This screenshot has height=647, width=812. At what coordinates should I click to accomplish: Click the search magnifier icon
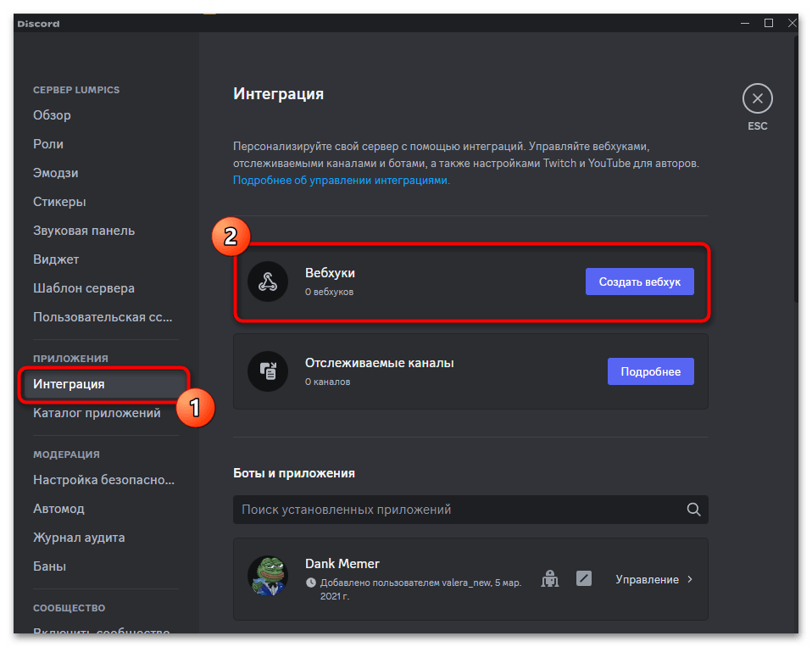[x=693, y=510]
